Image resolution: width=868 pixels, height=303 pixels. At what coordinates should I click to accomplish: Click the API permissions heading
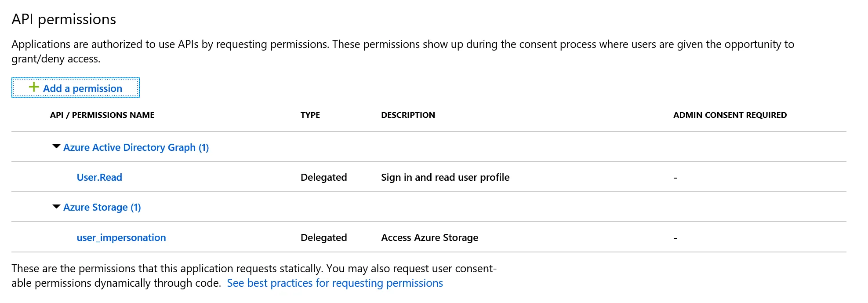pyautogui.click(x=64, y=19)
